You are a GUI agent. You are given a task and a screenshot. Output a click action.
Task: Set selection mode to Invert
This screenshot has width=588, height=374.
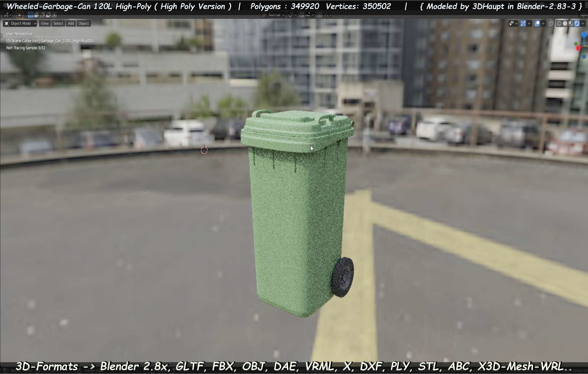pos(48,15)
